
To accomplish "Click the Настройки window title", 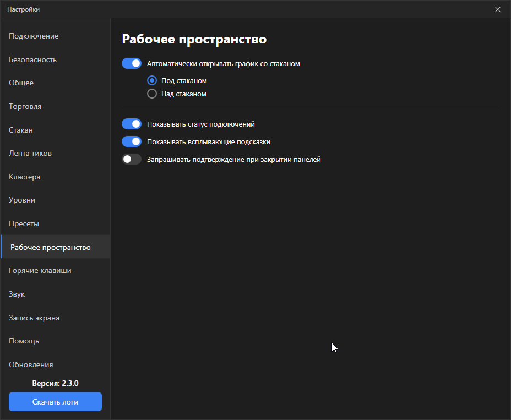I will (24, 9).
